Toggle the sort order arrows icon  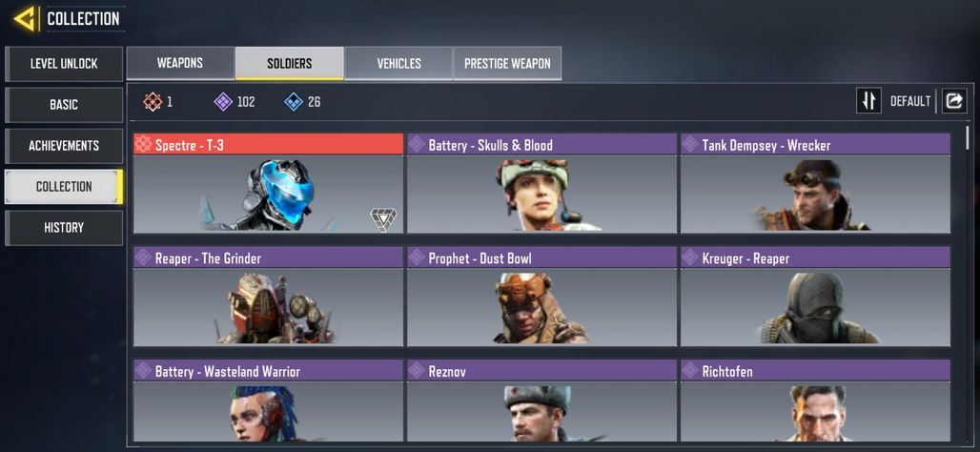point(868,101)
